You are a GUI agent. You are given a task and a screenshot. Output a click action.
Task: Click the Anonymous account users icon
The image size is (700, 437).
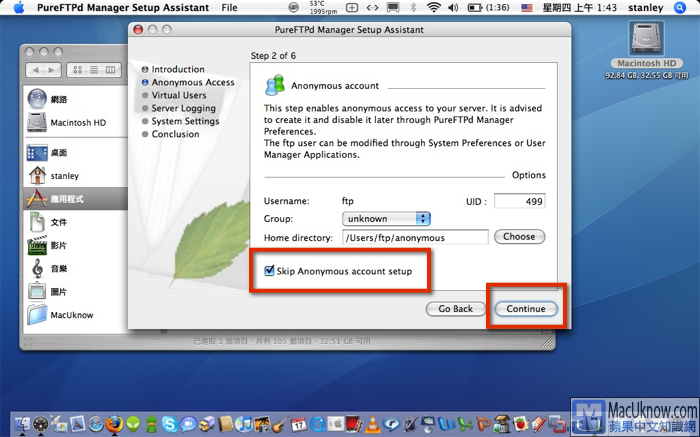point(275,85)
